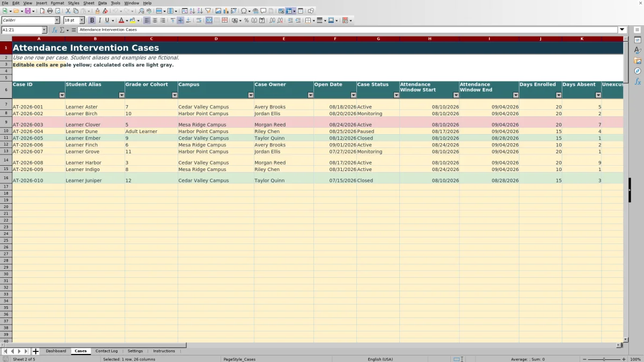Screen dimensions: 644x362
Task: Open the sidebar Gallery icon
Action: (x=638, y=61)
